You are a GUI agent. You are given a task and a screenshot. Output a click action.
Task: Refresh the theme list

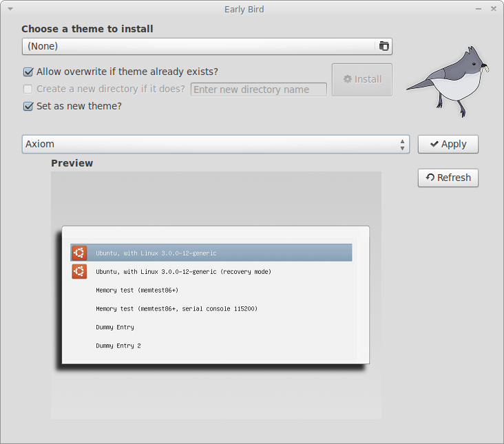click(x=448, y=178)
